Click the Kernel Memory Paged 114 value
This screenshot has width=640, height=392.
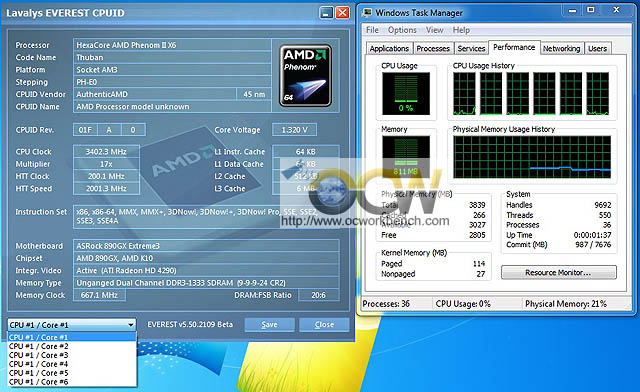point(479,264)
